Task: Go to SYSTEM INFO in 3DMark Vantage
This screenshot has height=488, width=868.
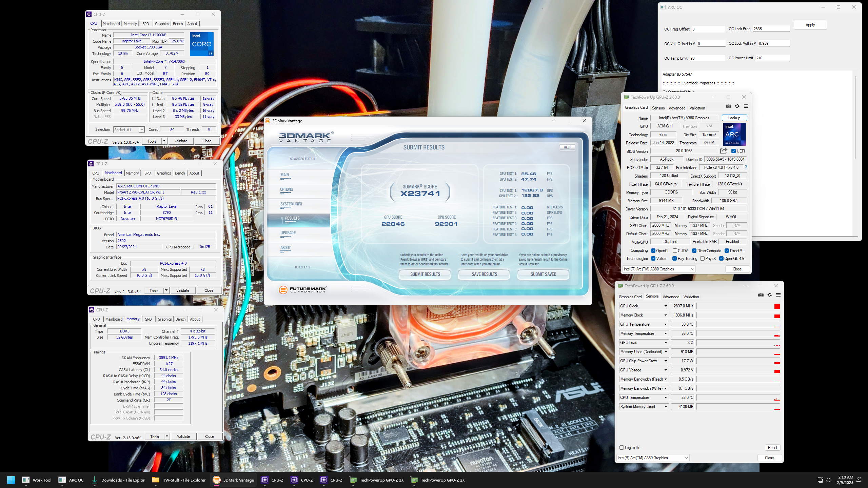Action: [291, 204]
